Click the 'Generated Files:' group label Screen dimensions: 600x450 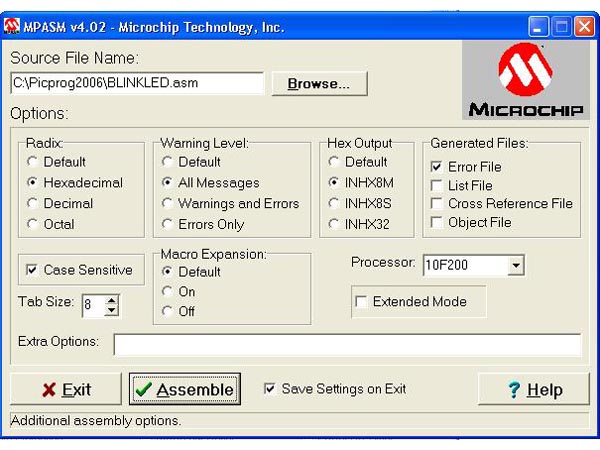click(479, 143)
